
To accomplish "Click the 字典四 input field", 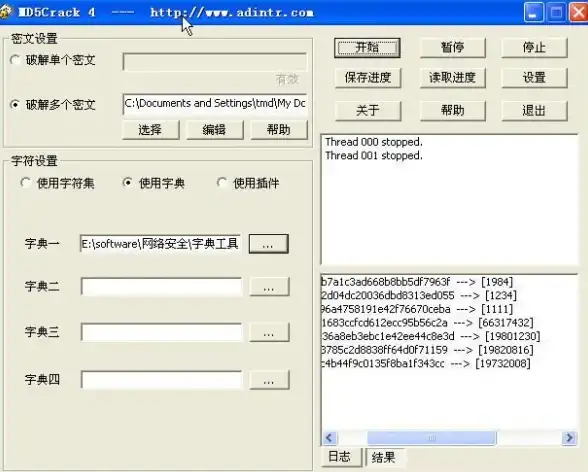I will tap(162, 380).
